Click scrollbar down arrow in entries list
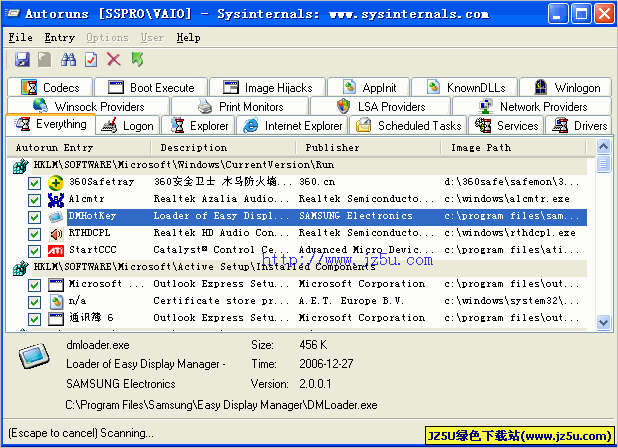The image size is (618, 448). point(603,322)
